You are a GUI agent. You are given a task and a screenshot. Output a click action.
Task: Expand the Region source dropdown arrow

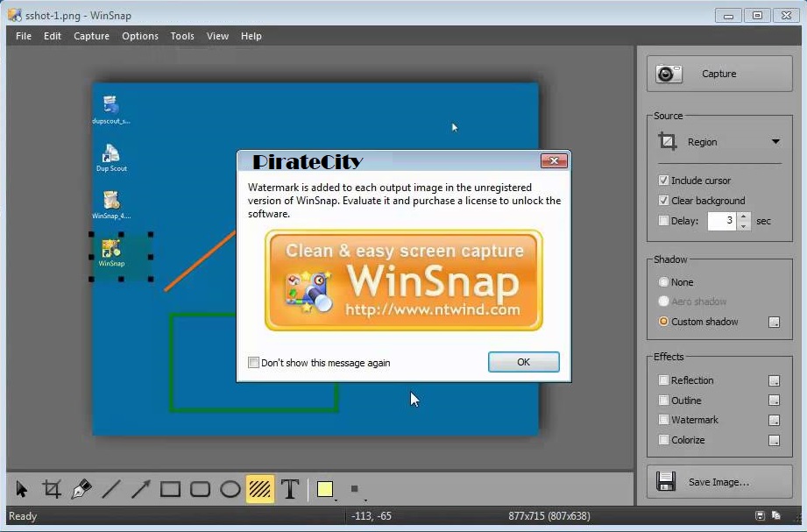[x=775, y=142]
